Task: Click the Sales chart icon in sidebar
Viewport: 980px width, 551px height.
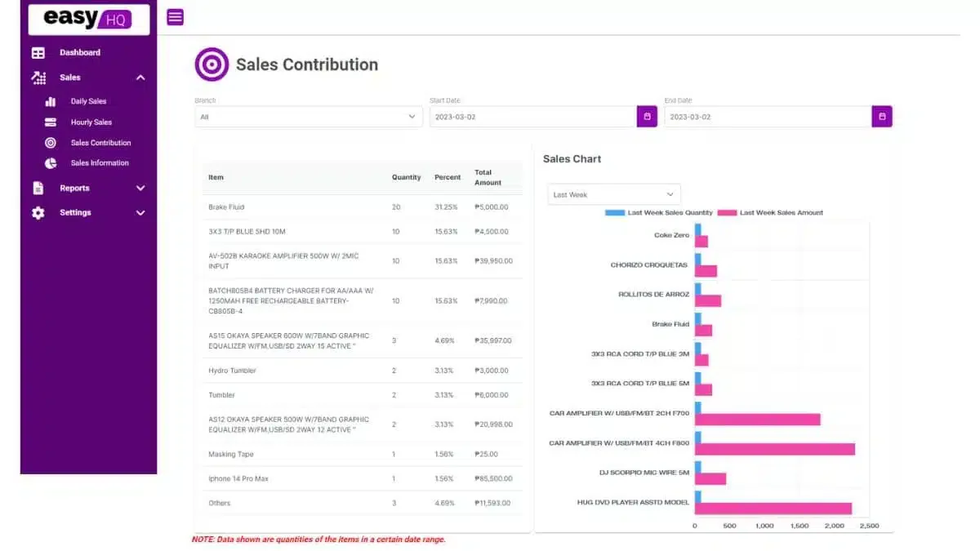Action: 38,78
